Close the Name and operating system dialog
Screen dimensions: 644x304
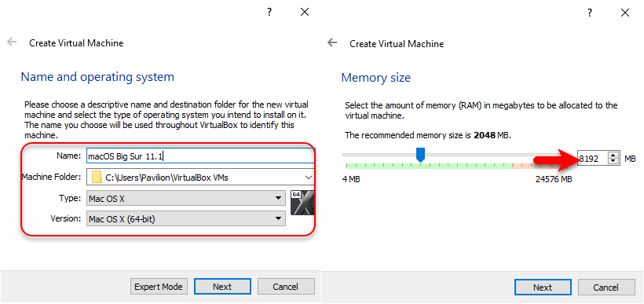[x=305, y=13]
